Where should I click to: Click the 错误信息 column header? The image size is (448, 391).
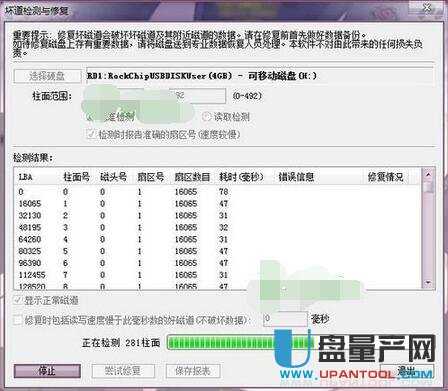318,177
